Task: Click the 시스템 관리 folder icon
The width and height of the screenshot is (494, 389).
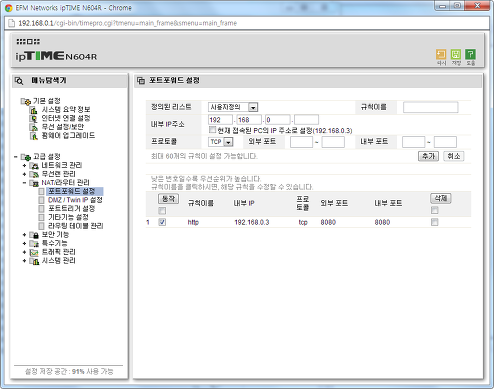Action: (34, 261)
